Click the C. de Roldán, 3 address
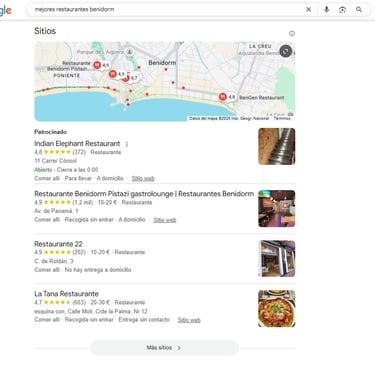The image size is (375, 366). (54, 261)
